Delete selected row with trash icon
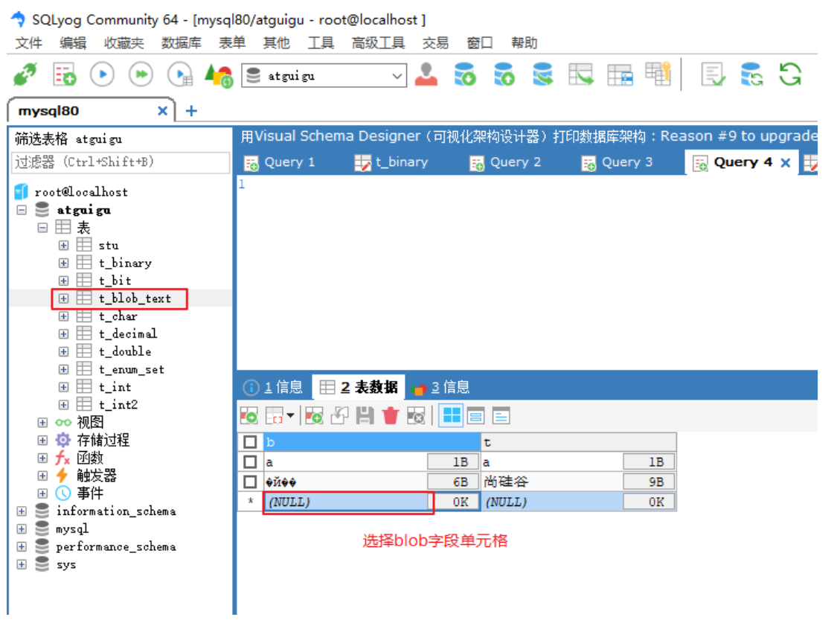Viewport: 840px width, 620px height. point(391,416)
